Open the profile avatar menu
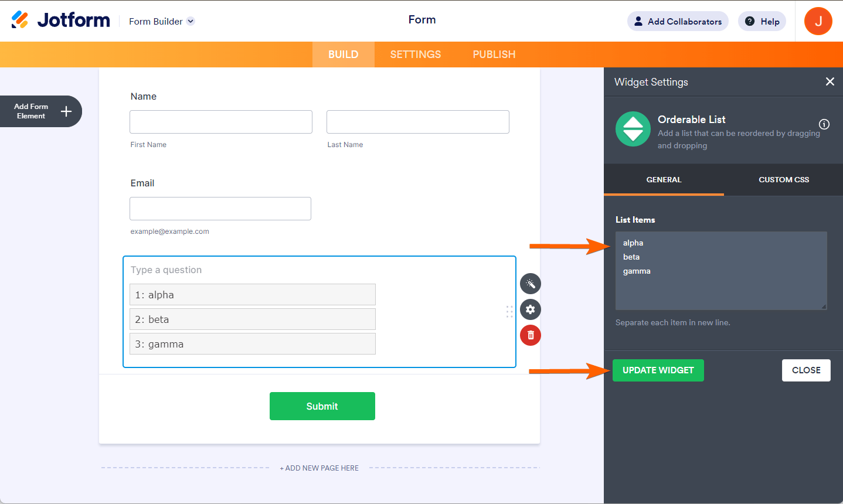The image size is (843, 504). pos(818,21)
